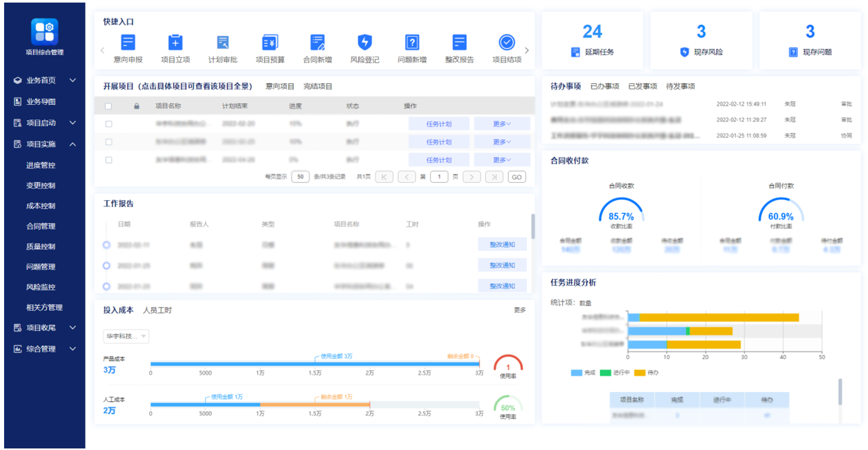
Task: Jump to first page in project pagination
Action: (384, 177)
